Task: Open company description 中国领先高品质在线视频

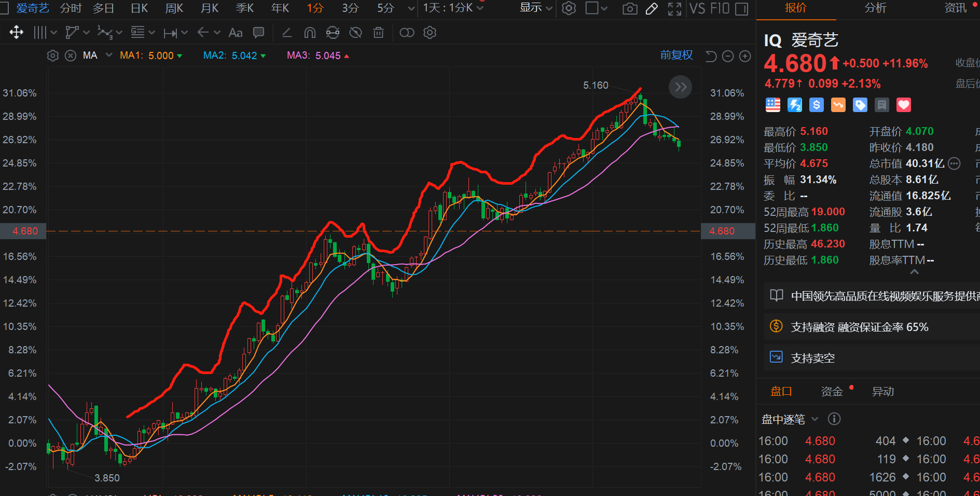Action: (x=872, y=296)
